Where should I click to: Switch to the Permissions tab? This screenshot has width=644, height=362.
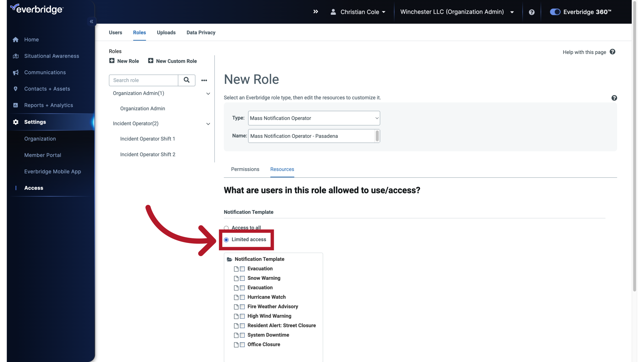[245, 169]
